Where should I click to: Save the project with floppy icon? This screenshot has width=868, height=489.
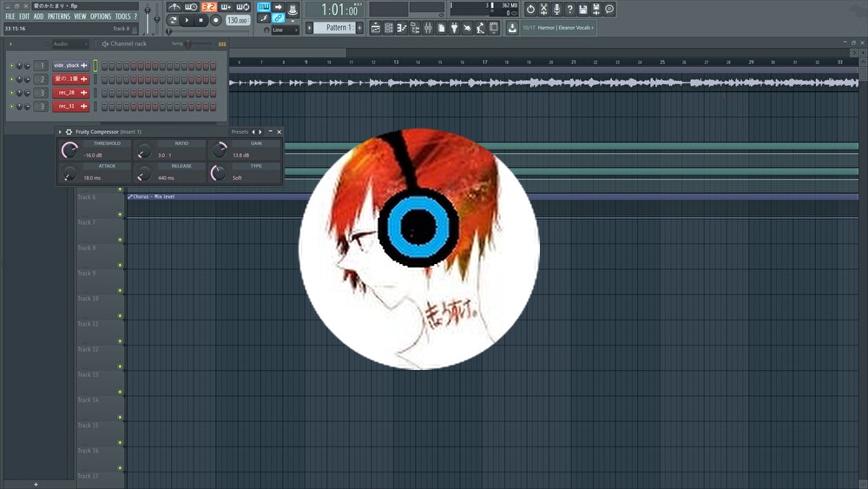tap(583, 9)
